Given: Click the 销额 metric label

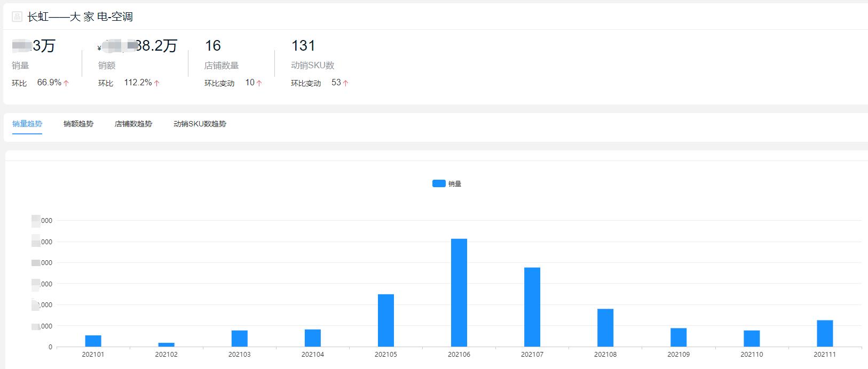Looking at the screenshot, I should click(x=107, y=66).
